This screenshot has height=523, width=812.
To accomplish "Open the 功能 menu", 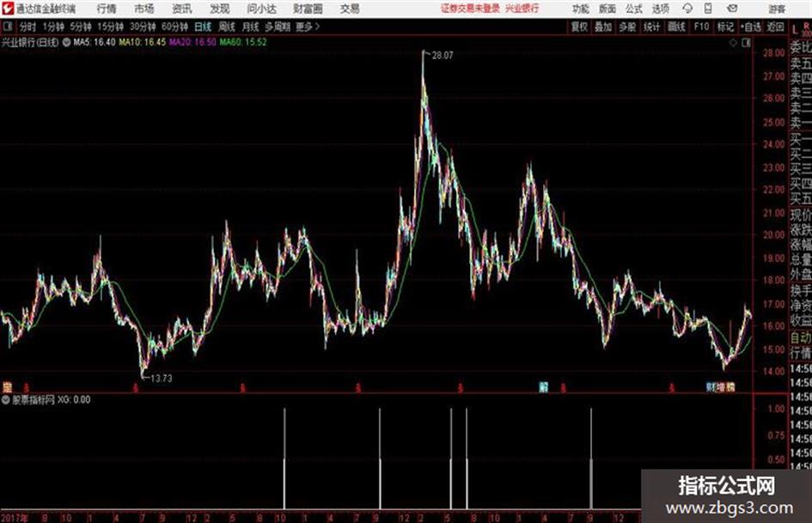I will tap(581, 9).
